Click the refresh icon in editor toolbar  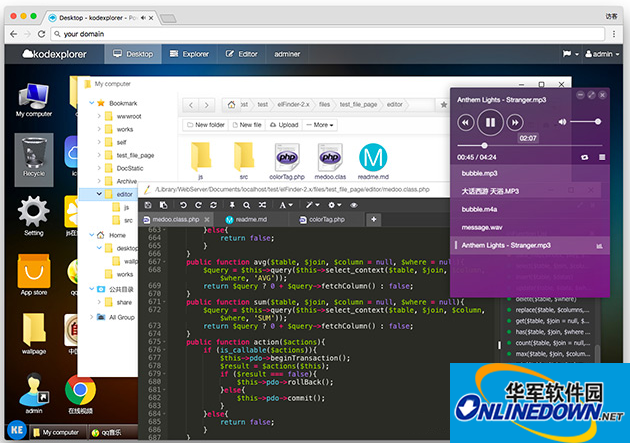pos(213,205)
